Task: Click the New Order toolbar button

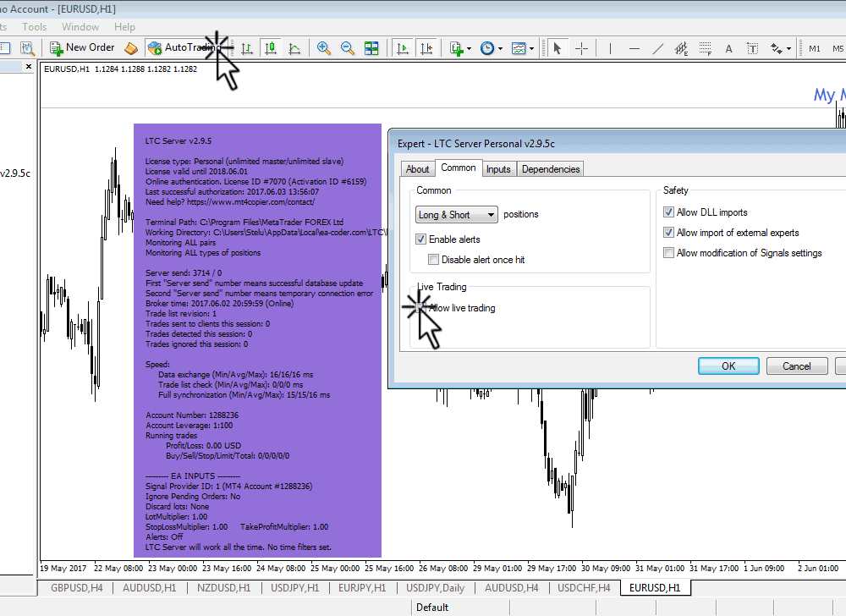Action: pos(82,48)
